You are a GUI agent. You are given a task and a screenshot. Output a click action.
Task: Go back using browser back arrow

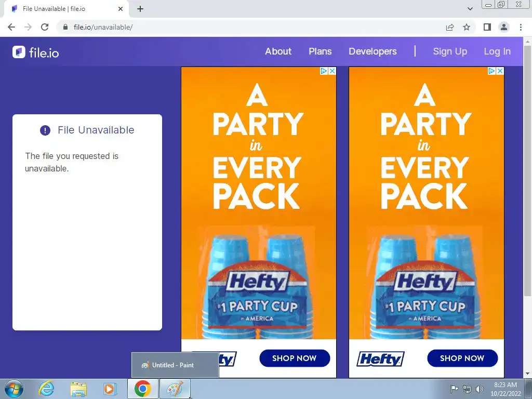click(x=11, y=27)
